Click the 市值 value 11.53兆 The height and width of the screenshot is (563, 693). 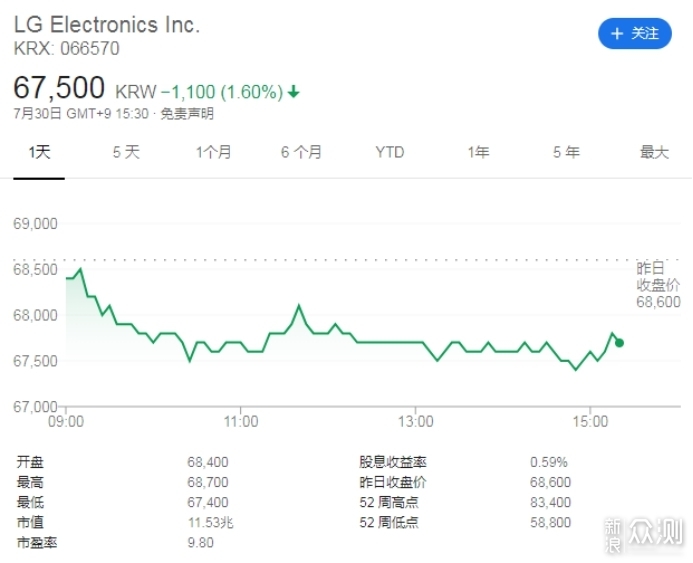(x=211, y=522)
